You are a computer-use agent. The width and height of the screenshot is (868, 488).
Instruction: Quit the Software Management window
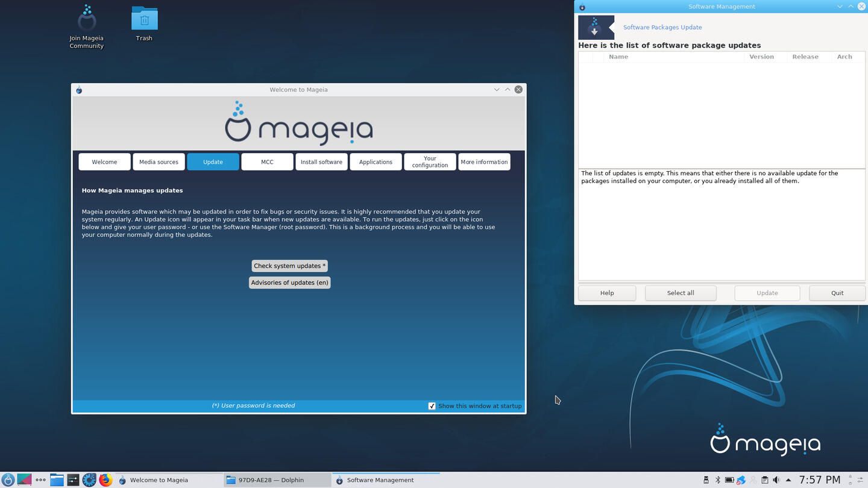[837, 293]
